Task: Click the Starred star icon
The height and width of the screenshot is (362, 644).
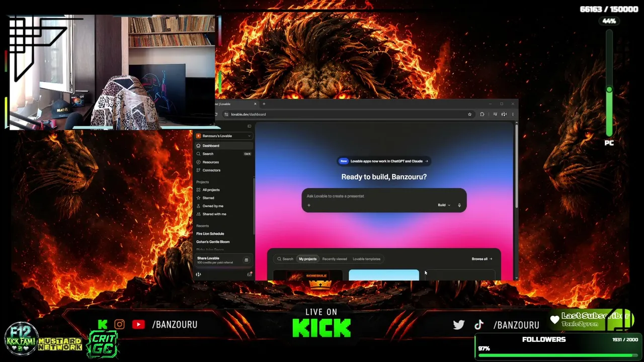Action: pyautogui.click(x=198, y=198)
